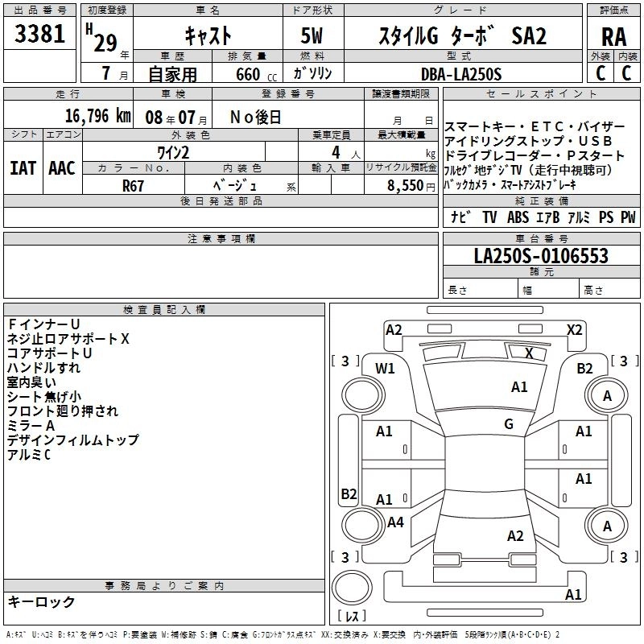Click the inspection expiry 08年07月
The height and width of the screenshot is (644, 644).
[x=176, y=118]
